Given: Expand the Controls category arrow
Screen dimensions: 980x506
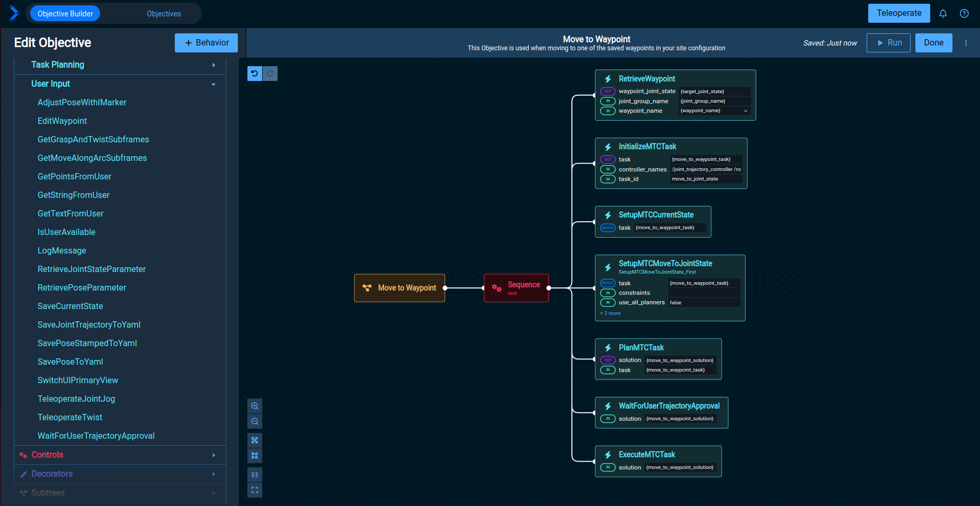Looking at the screenshot, I should 213,455.
